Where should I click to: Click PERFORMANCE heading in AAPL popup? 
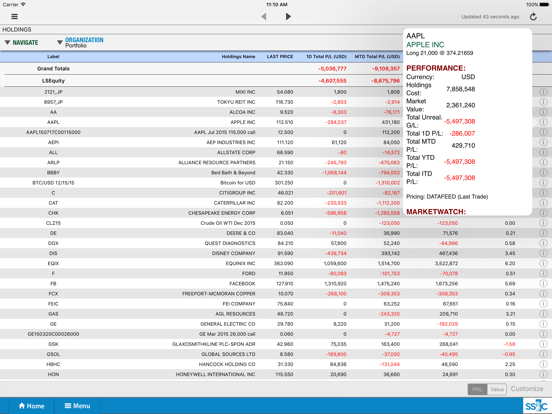(x=436, y=68)
